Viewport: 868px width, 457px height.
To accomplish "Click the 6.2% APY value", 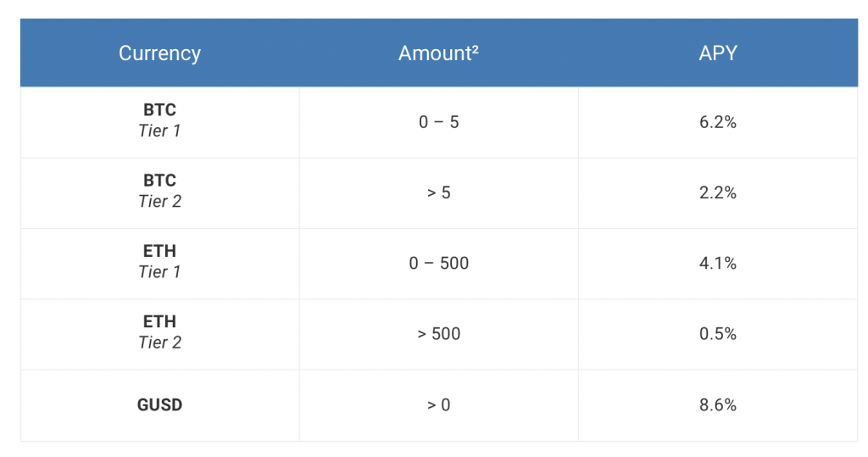I will point(717,122).
